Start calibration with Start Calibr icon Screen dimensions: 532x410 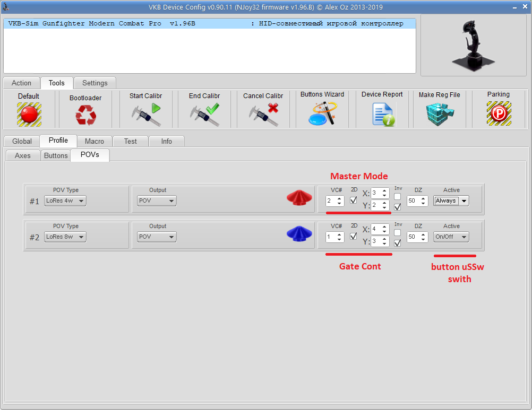[146, 114]
